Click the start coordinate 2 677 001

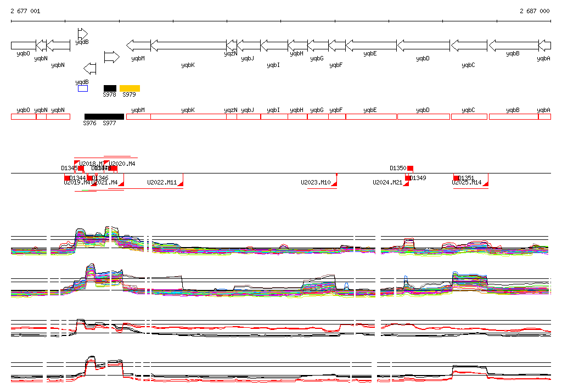25,11
